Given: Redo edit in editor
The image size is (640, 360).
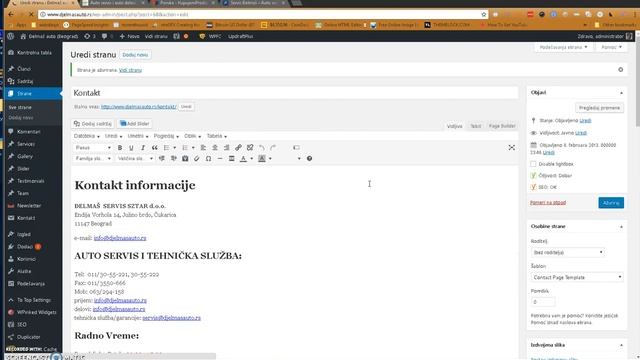Looking at the screenshot, I should tap(273, 148).
